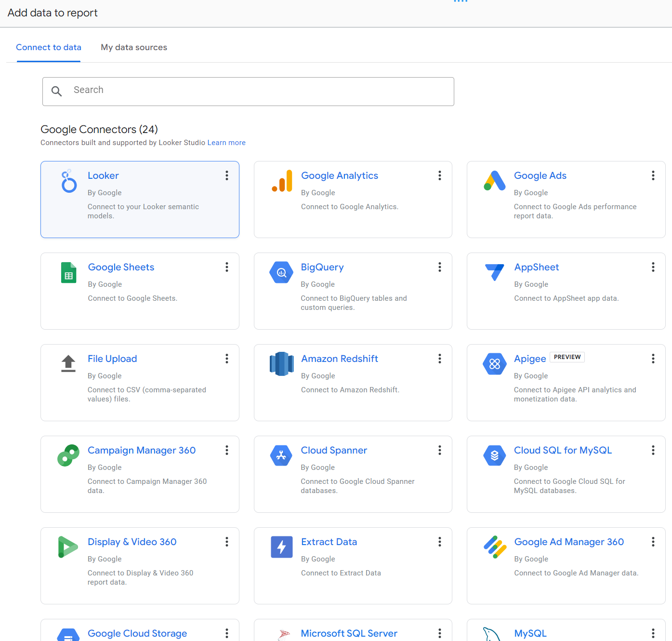
Task: Click the Google Ads logo icon
Action: 495,181
